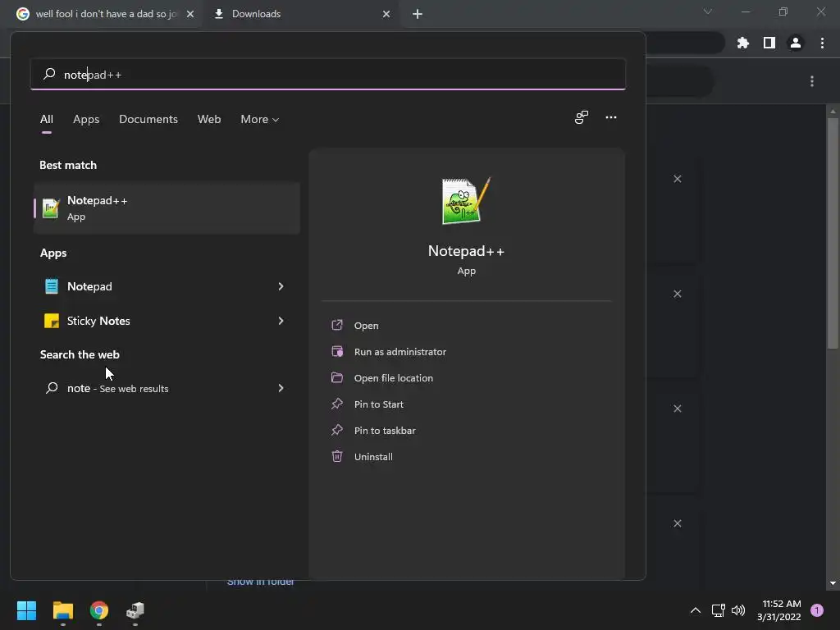Remove the second download entry

[x=677, y=294]
